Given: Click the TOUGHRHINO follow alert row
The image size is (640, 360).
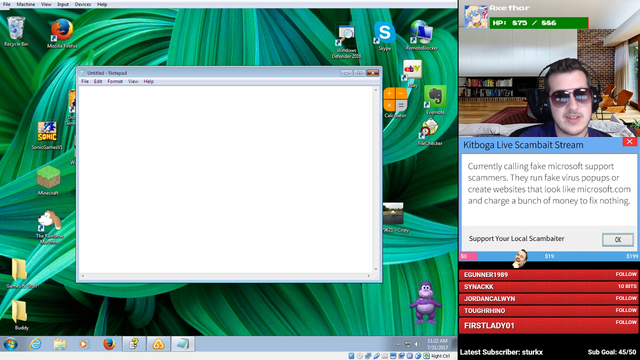Looking at the screenshot, I should 549,311.
